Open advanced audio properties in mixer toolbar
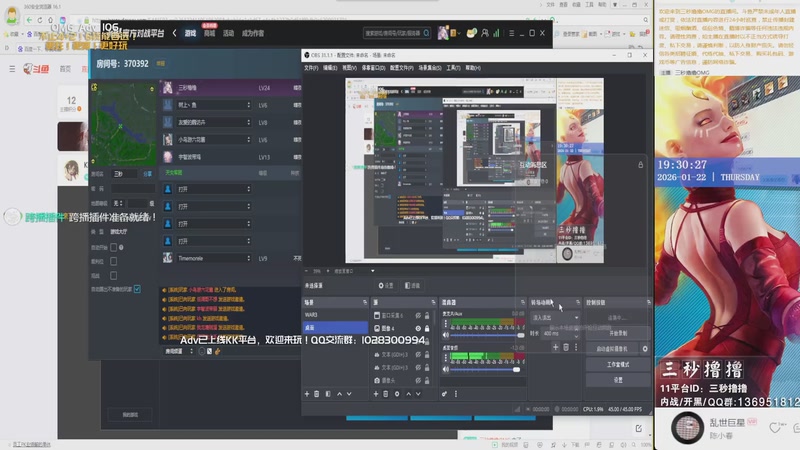800x450 pixels. coord(444,394)
